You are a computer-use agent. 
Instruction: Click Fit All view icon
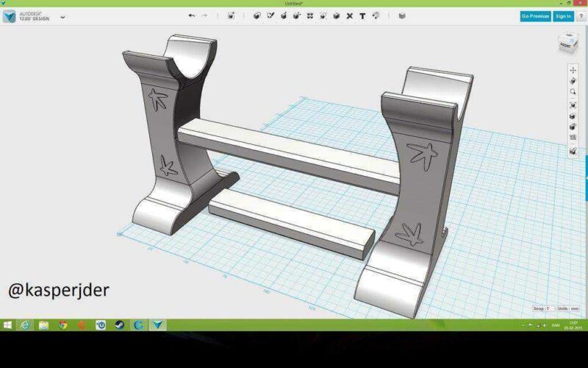click(x=573, y=105)
